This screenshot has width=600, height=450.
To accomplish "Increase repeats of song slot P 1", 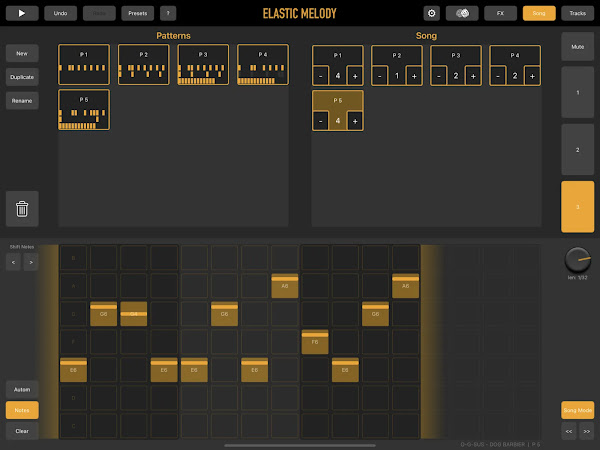I will 355,76.
